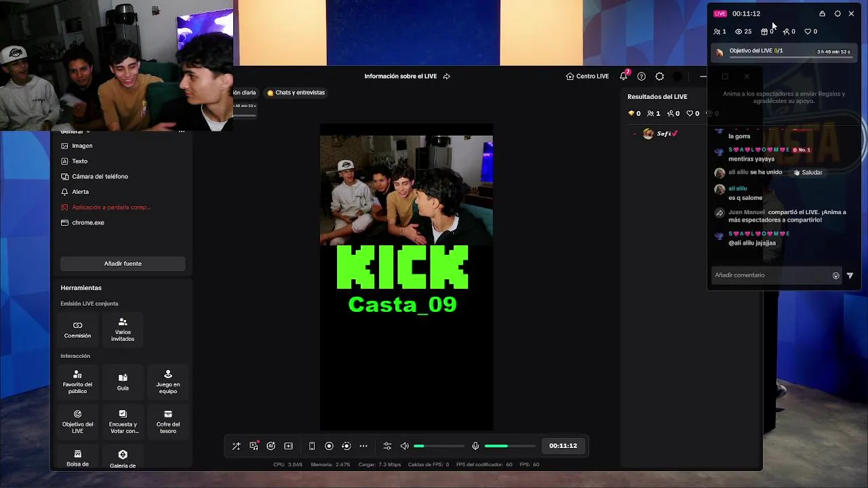868x488 pixels.
Task: Click Resultados del LIVE heading
Action: click(657, 97)
